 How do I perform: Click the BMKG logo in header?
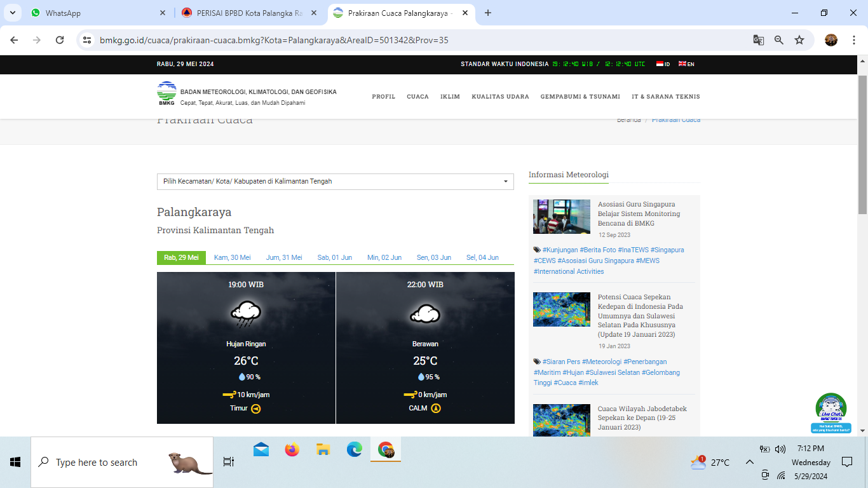(x=166, y=93)
